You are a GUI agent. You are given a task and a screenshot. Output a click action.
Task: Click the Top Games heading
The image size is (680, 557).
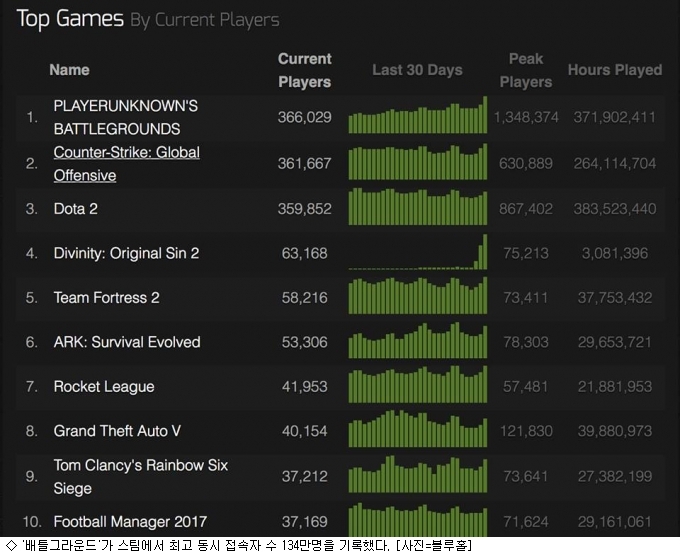click(70, 19)
